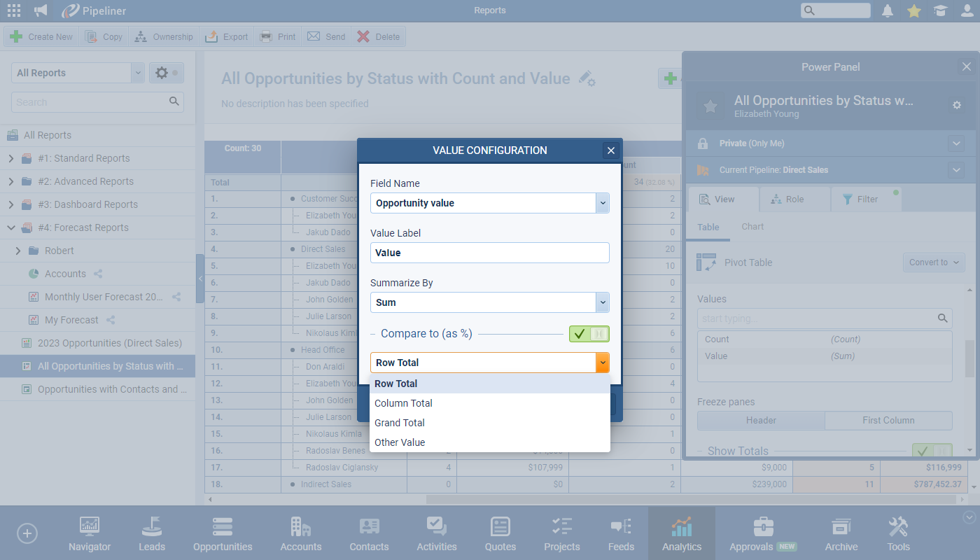Viewport: 980px width, 560px height.
Task: Open favorites star icon in top bar
Action: (x=913, y=10)
